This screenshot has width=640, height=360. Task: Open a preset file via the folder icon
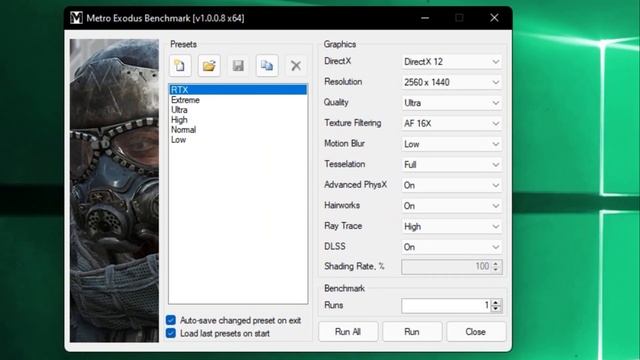209,66
